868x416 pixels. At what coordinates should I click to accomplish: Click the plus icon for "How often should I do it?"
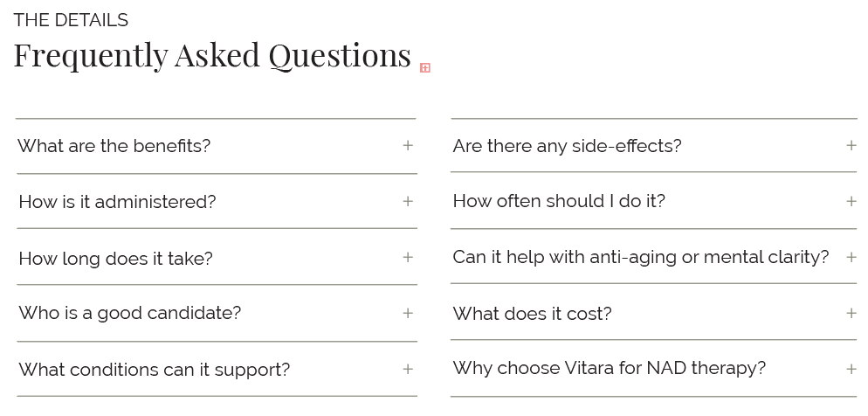[x=851, y=201]
